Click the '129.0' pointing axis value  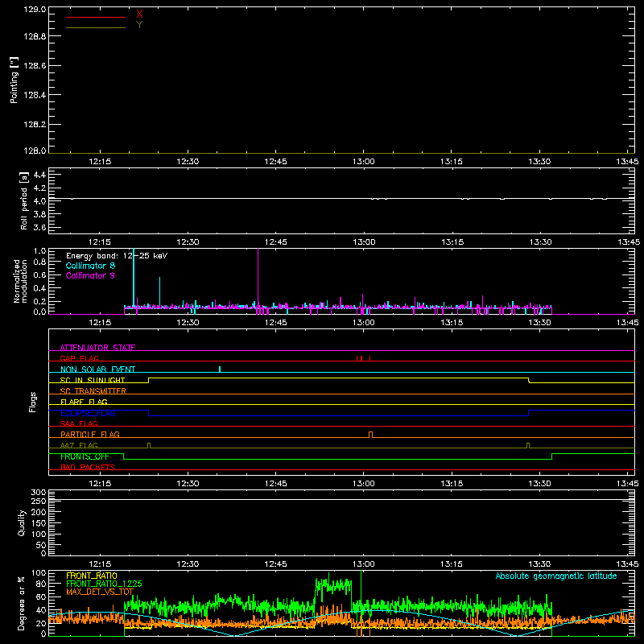35,10
